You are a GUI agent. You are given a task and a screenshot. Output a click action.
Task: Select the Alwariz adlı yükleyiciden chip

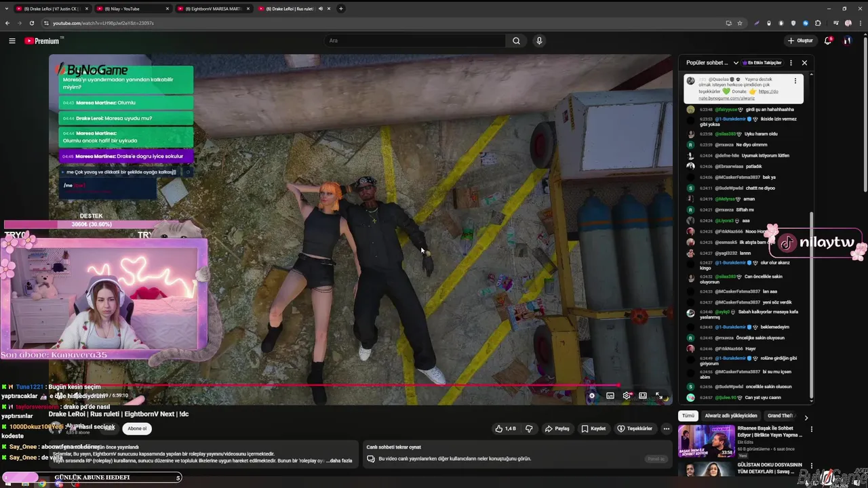click(731, 415)
